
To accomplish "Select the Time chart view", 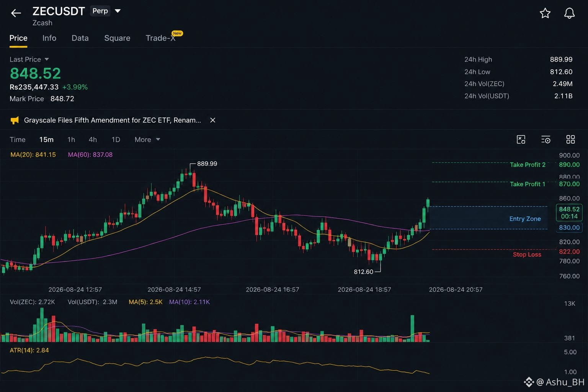I will [18, 140].
